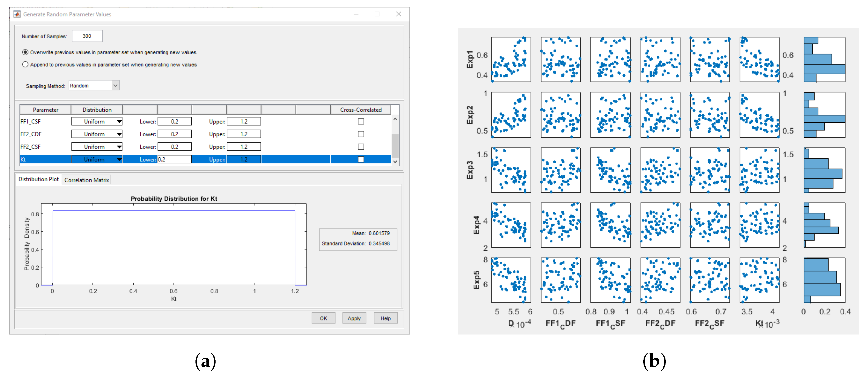Expand the FF1_CSF Distribution dropdown
This screenshot has height=376, width=868.
119,122
